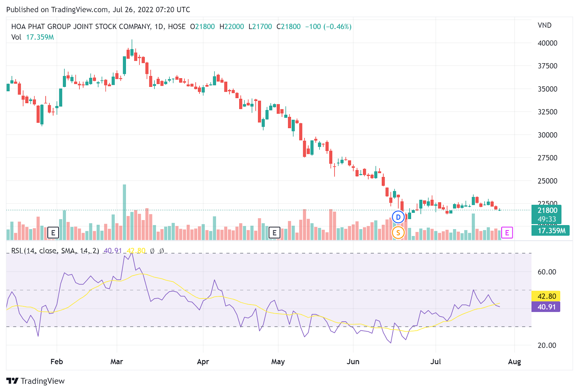The width and height of the screenshot is (579, 392).
Task: Click the May label on time axis
Action: pos(278,362)
